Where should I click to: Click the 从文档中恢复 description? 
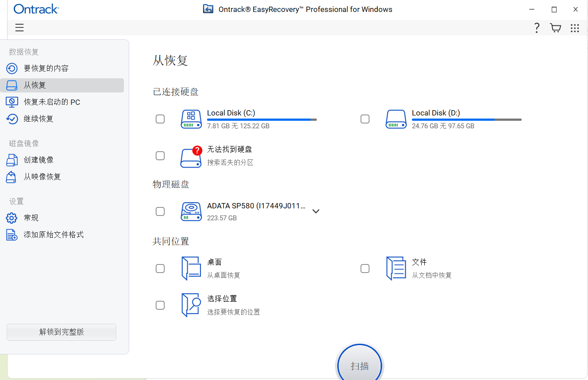click(x=432, y=275)
